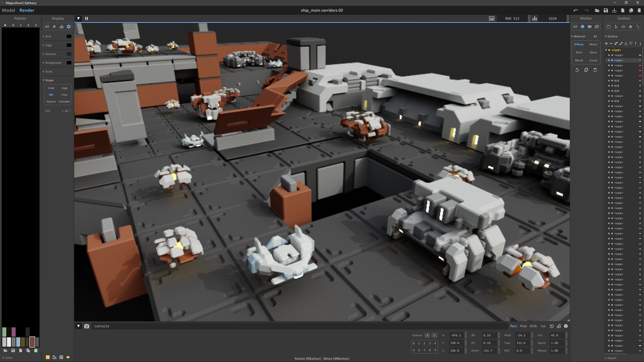
Task: Create a new project with the top toolbar page icon
Action: [x=623, y=10]
